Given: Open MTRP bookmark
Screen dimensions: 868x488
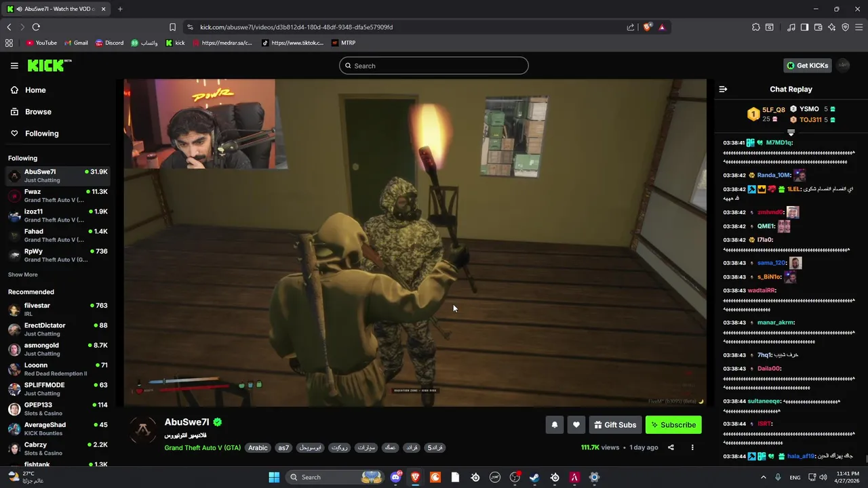Looking at the screenshot, I should 343,43.
